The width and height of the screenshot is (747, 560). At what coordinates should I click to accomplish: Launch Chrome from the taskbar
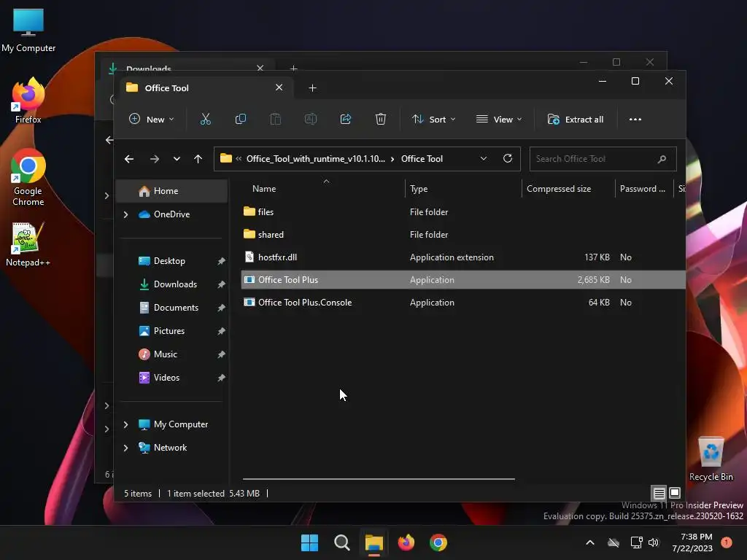pyautogui.click(x=438, y=542)
